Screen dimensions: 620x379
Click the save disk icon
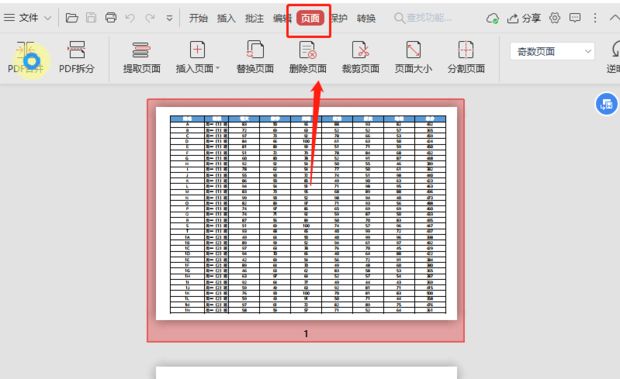pyautogui.click(x=91, y=18)
